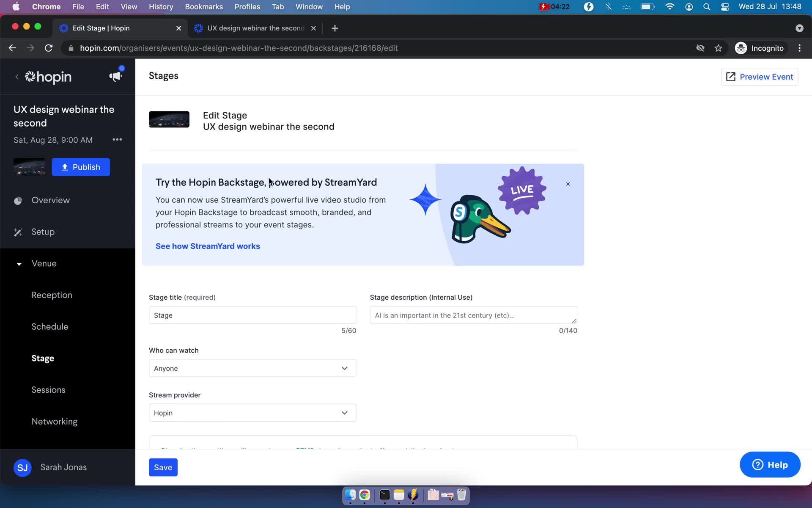
Task: Click browser forward arrow
Action: coord(30,48)
